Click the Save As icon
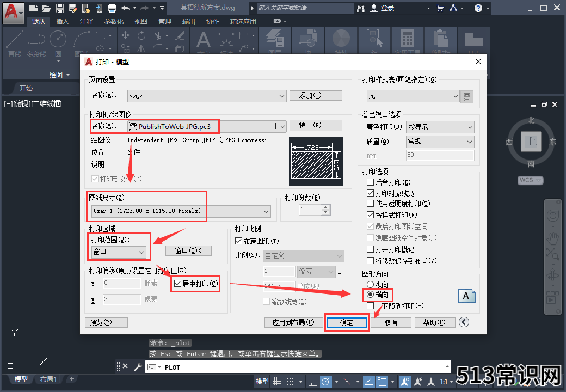Viewport: 566px width, 392px height. (x=72, y=8)
